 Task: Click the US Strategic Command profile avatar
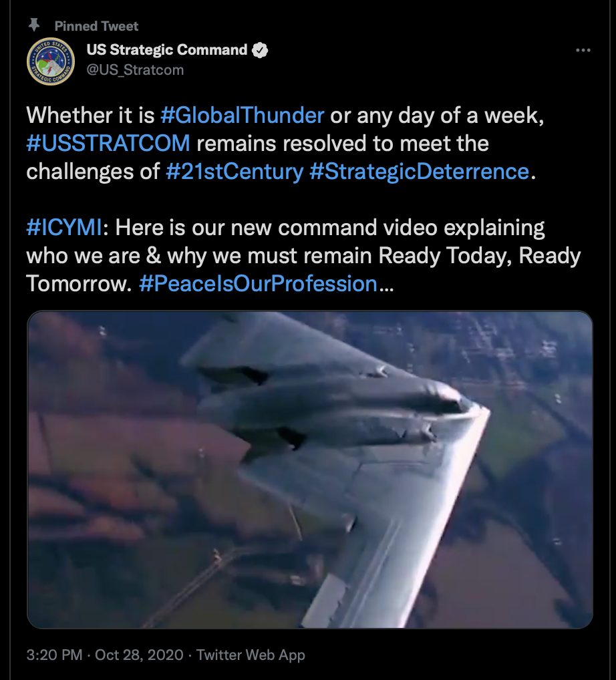click(x=50, y=61)
